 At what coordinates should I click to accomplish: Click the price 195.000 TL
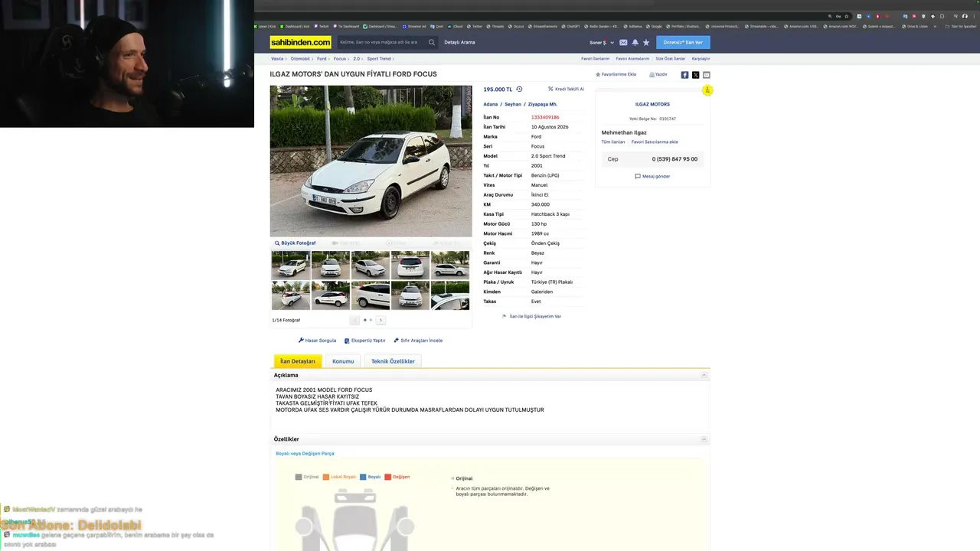click(498, 90)
